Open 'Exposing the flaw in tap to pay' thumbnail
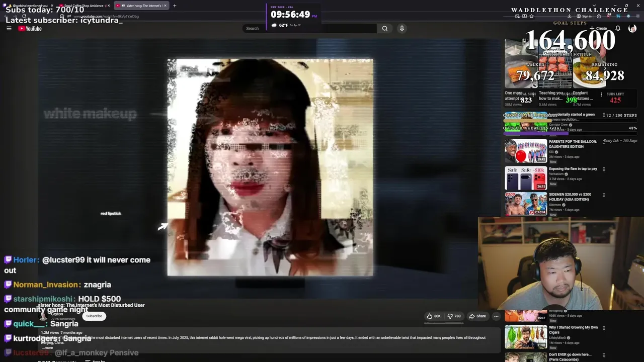The width and height of the screenshot is (644, 362). 526,178
